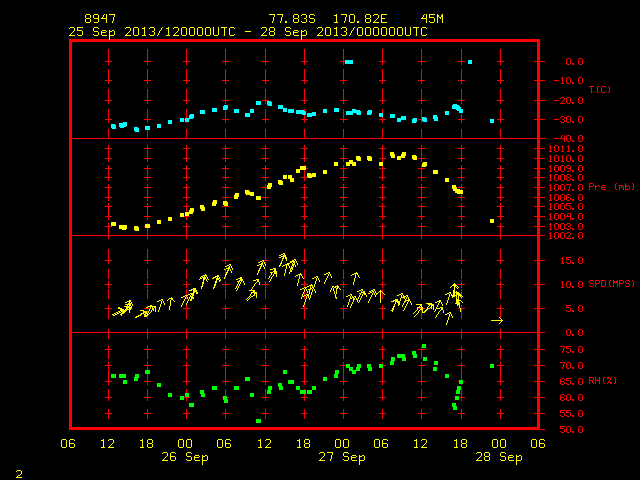Click the last yellow pressure point near 1003.5
This screenshot has width=640, height=480.
tap(492, 221)
